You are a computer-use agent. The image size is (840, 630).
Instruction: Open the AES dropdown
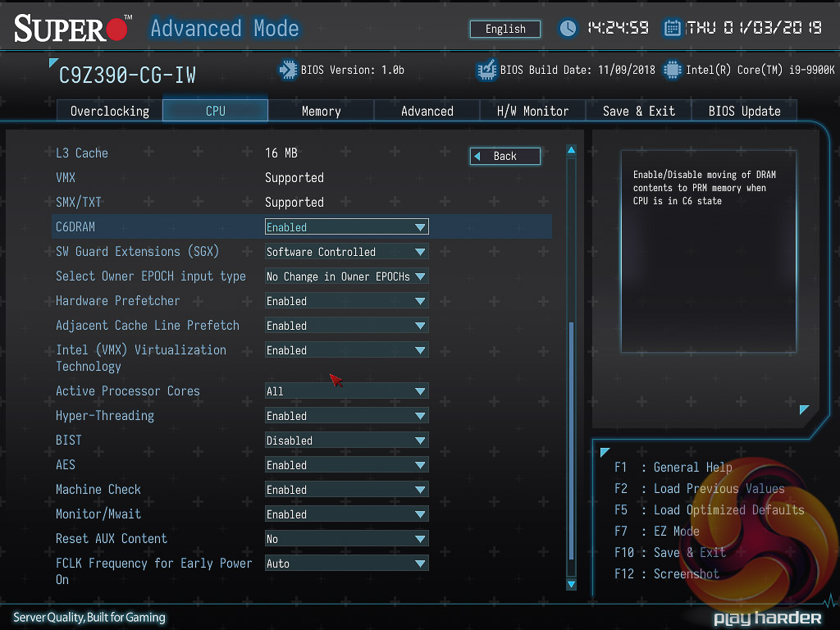click(x=347, y=465)
